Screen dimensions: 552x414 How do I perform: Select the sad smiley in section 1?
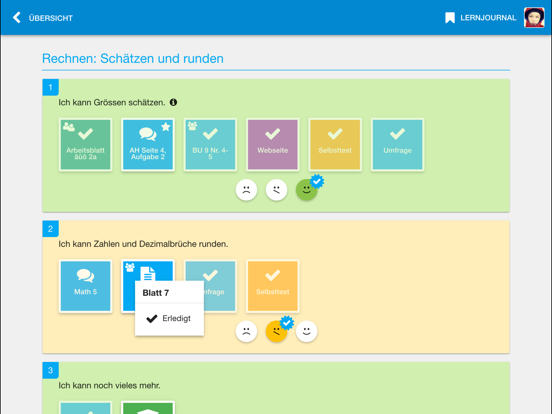(246, 190)
